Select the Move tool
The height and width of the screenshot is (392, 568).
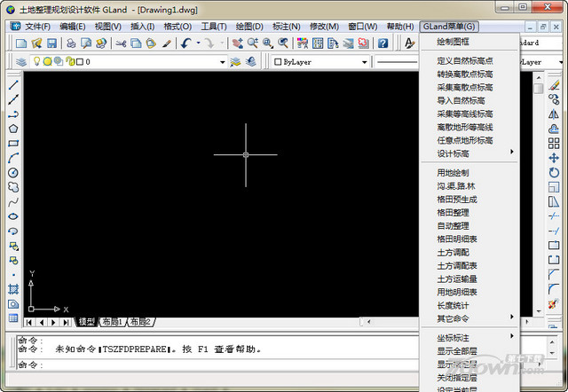point(554,158)
